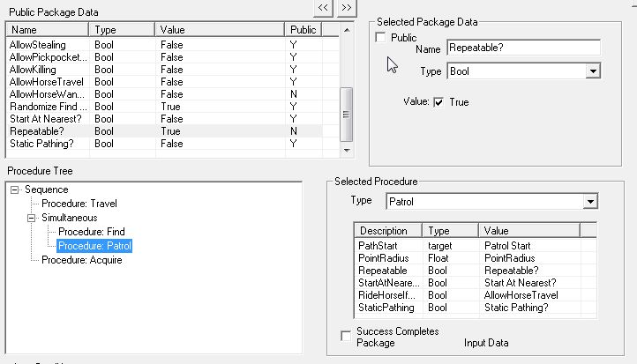The height and width of the screenshot is (364, 637).
Task: Collapse the Simultaneous tree node
Action: click(x=33, y=217)
